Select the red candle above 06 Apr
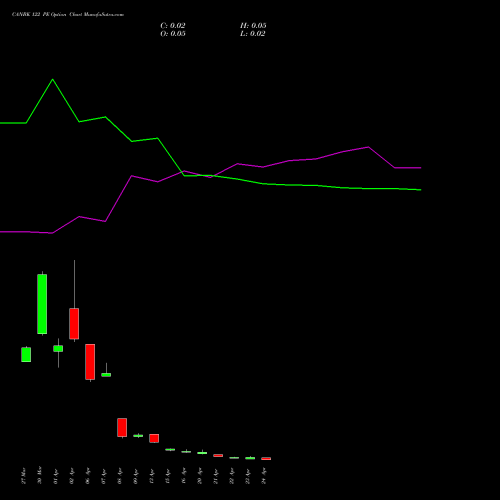The image size is (500, 500). pos(90,362)
